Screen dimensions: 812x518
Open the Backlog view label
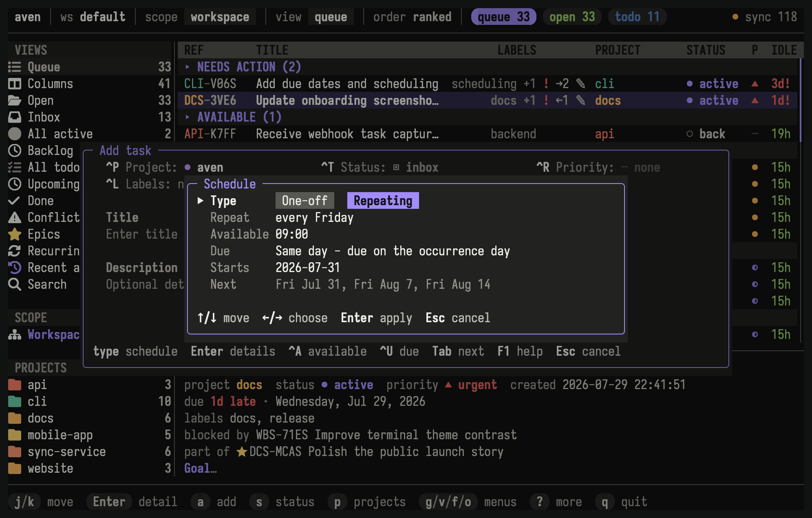(x=50, y=151)
